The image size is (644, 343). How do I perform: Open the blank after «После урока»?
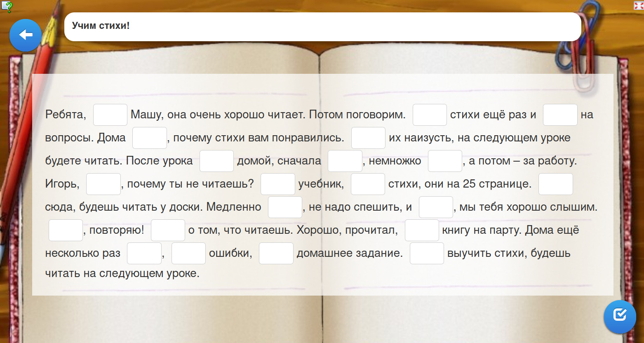click(x=216, y=161)
